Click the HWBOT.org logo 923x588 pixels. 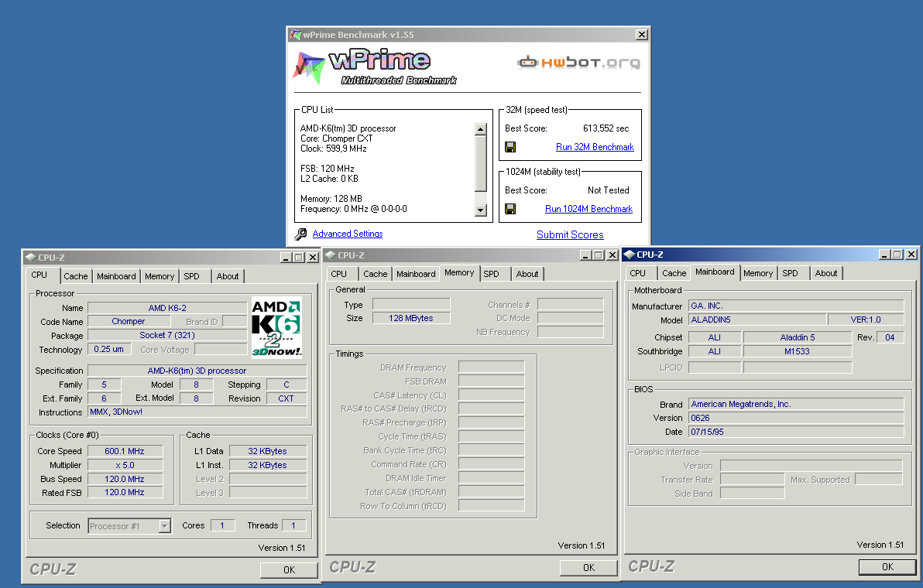[x=578, y=63]
